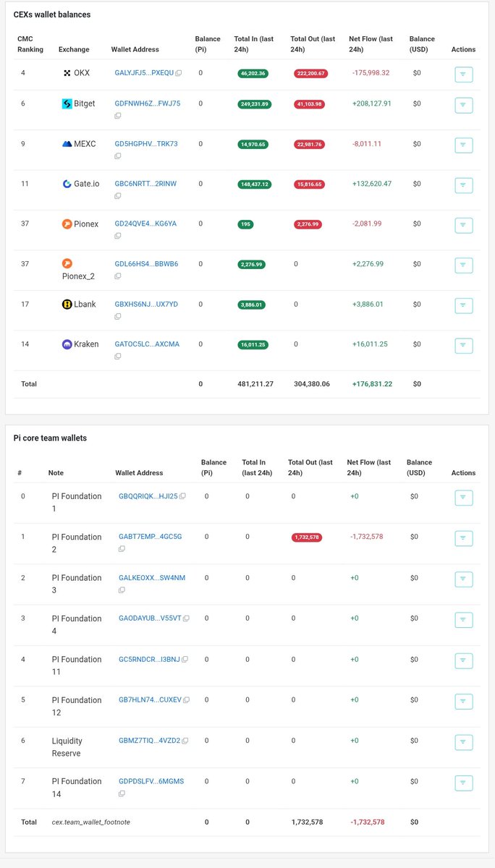Open wallet address GC5RNDCR...I3BNJ
This screenshot has height=868, width=495.
click(149, 659)
